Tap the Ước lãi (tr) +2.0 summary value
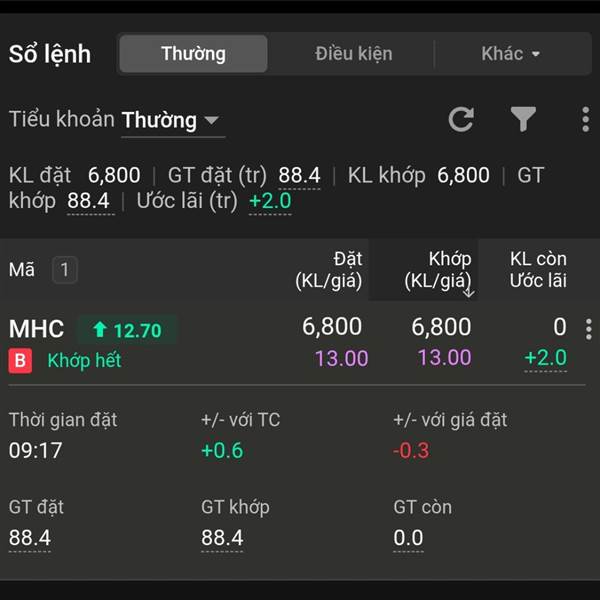600x600 pixels. click(270, 201)
